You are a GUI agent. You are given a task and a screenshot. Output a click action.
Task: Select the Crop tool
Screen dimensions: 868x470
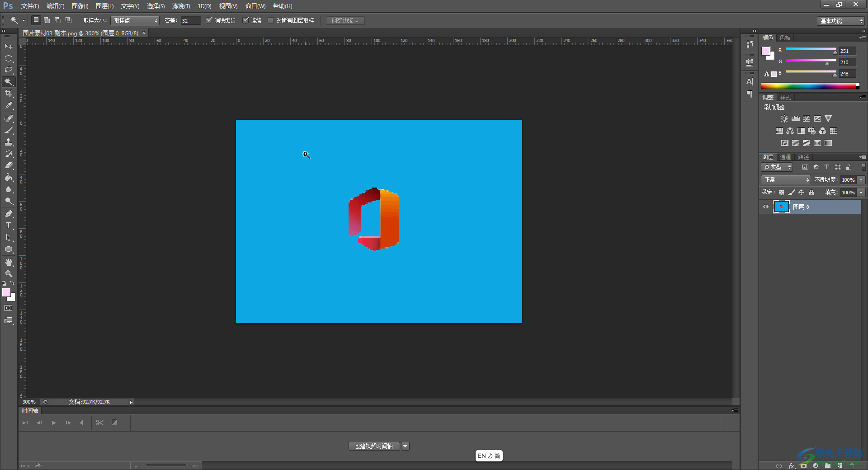(9, 94)
